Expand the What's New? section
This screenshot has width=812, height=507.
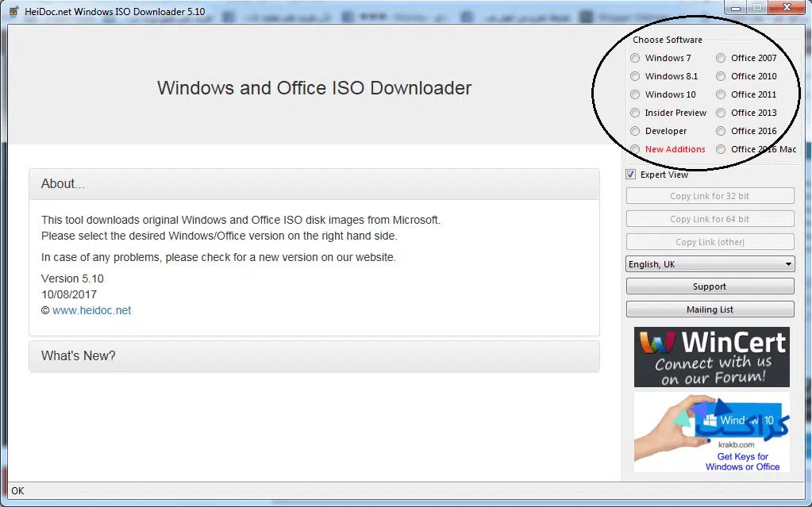click(x=314, y=355)
